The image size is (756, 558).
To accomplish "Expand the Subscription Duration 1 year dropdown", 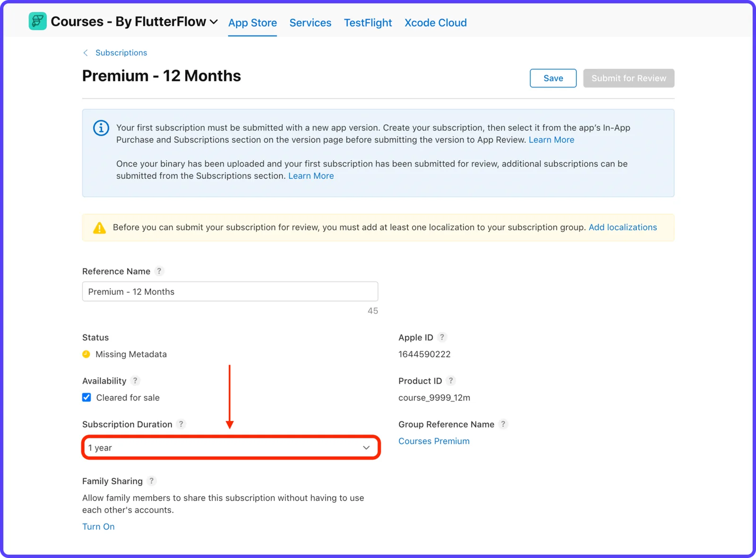I will [231, 447].
